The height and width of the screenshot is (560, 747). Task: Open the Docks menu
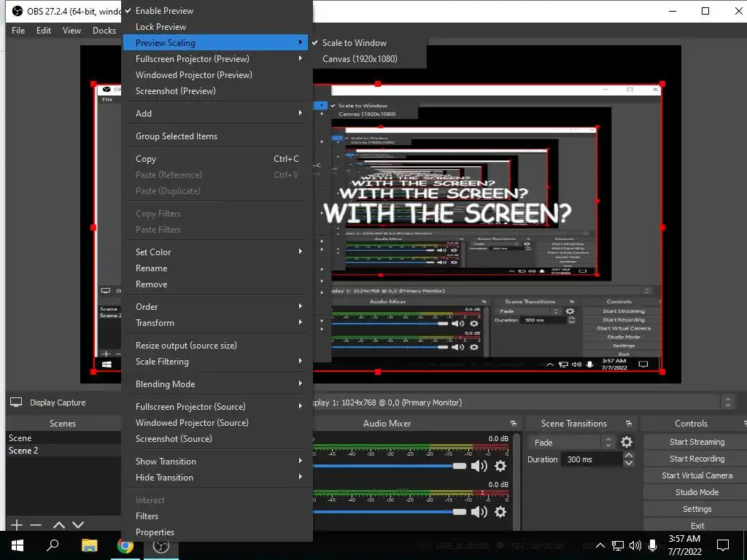104,31
